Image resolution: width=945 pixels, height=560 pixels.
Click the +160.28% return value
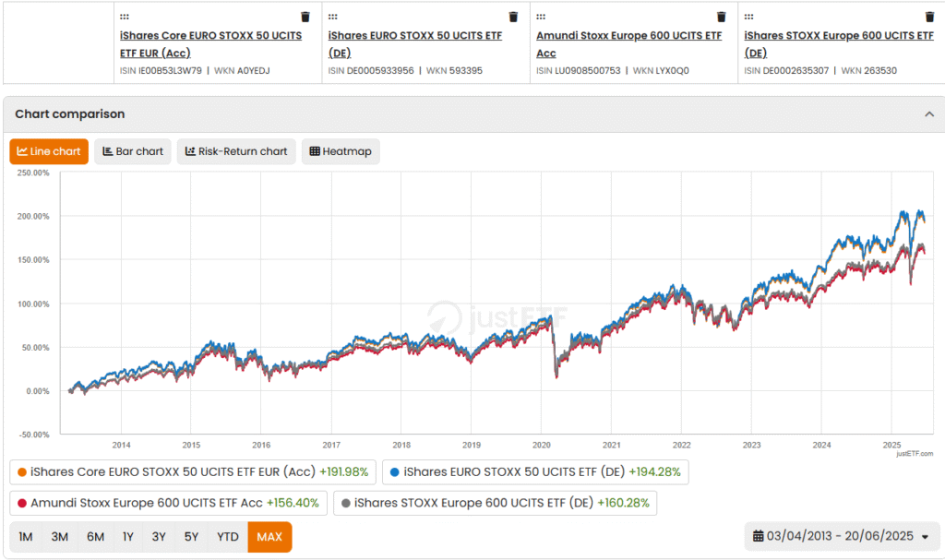click(623, 503)
